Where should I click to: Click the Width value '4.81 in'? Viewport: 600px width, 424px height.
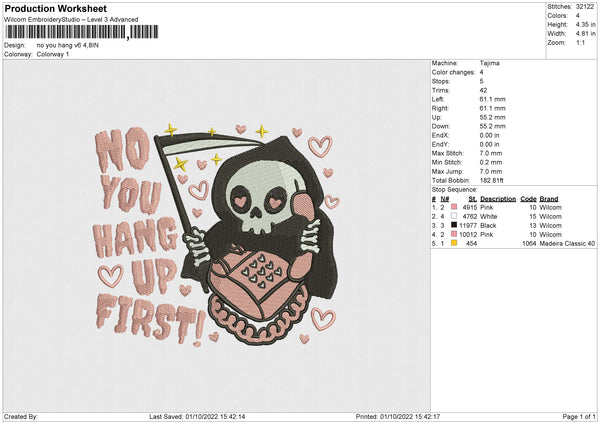[x=585, y=34]
